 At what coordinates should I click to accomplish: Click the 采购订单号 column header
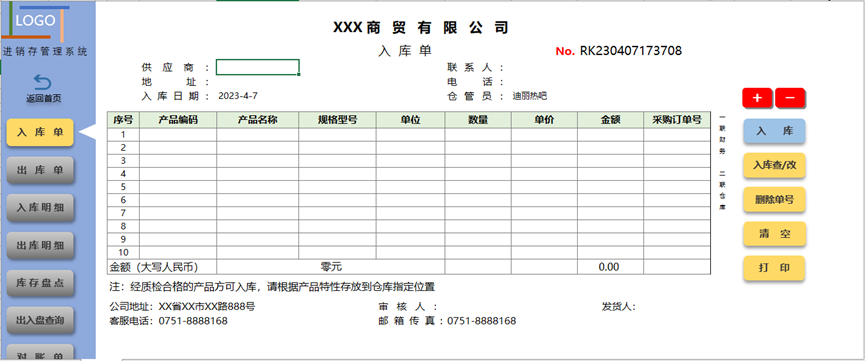pyautogui.click(x=677, y=120)
